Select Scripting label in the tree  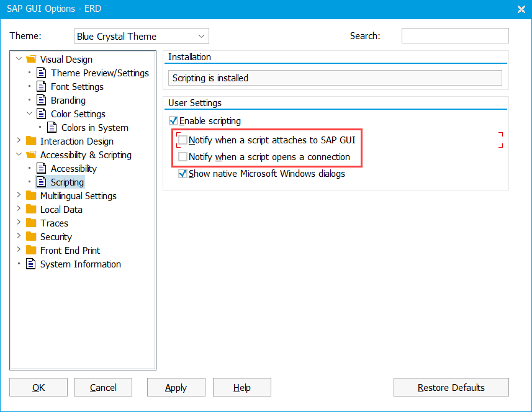(67, 182)
